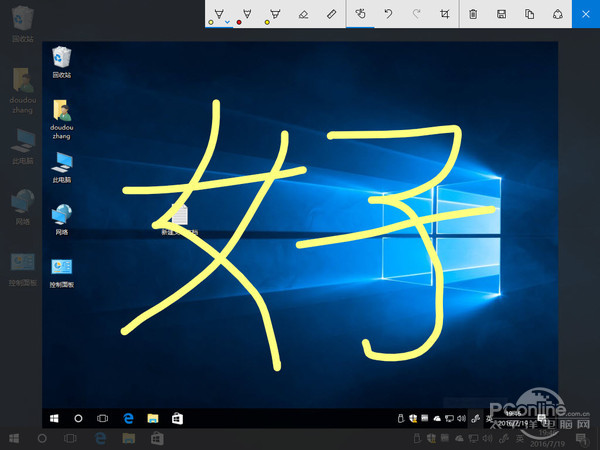Share the screen sketch
600x450 pixels.
click(558, 14)
